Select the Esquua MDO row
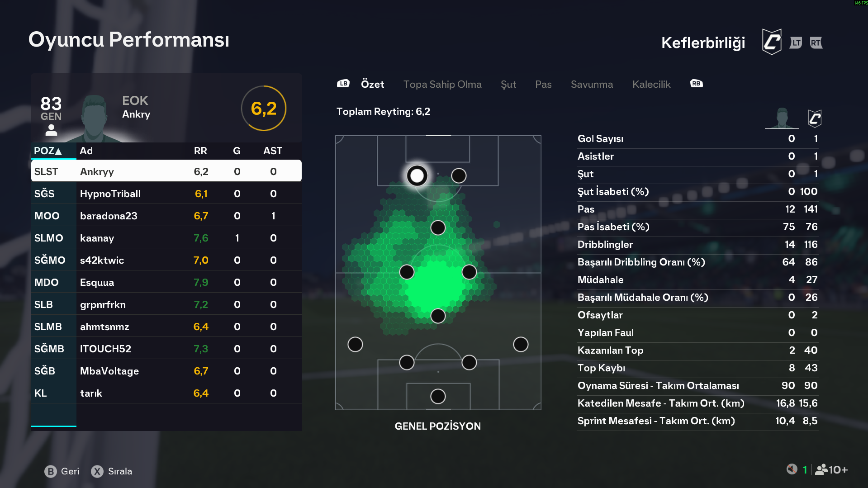The image size is (868, 488). pyautogui.click(x=166, y=282)
